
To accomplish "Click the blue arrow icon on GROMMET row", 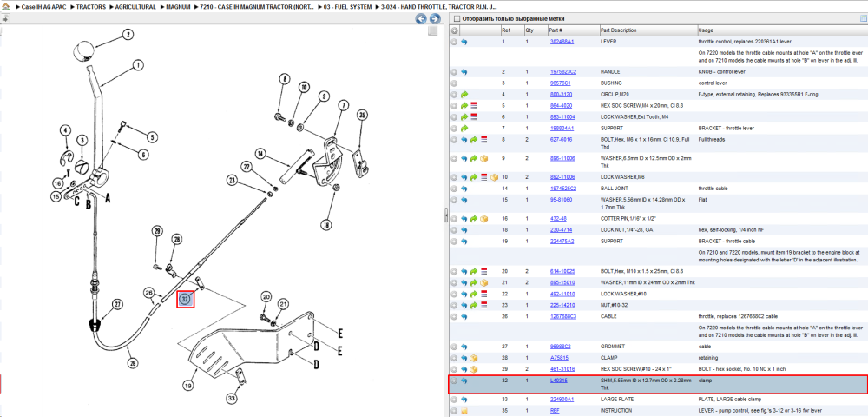I will pos(464,347).
